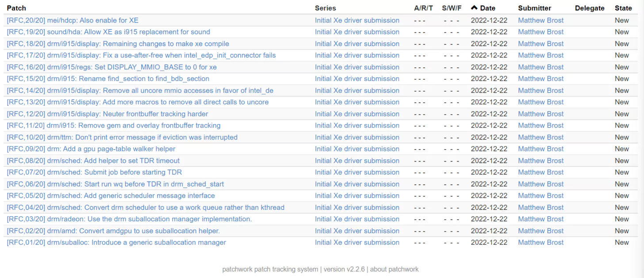Open patch [RFC,10/20] drm/ttm eviction message patch
Screen dimensions: 644x278
click(122, 137)
